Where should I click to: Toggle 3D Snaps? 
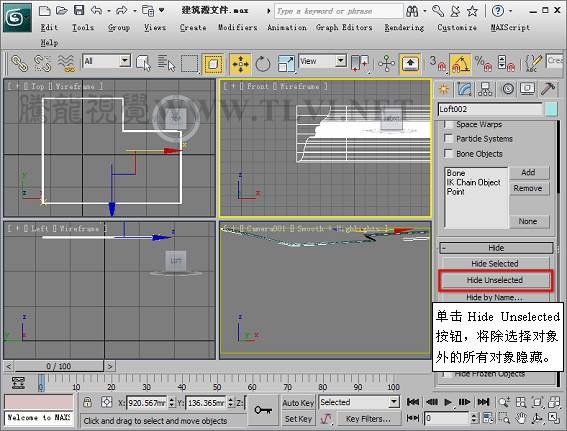(x=438, y=63)
